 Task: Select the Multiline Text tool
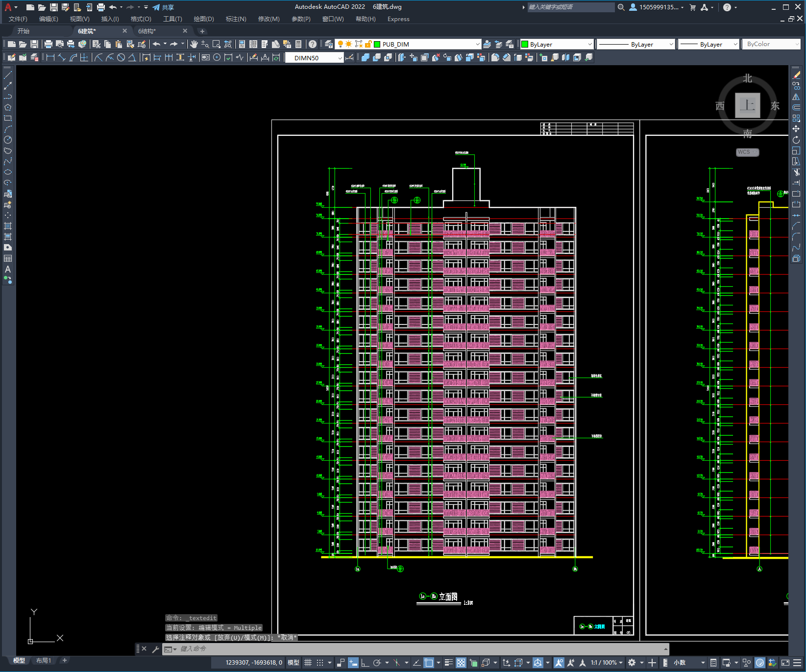coord(8,269)
